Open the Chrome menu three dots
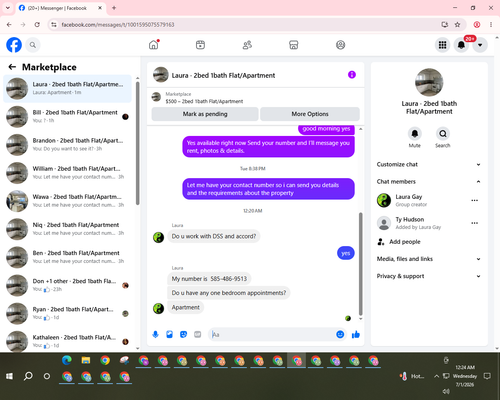Image resolution: width=500 pixels, height=400 pixels. point(491,24)
